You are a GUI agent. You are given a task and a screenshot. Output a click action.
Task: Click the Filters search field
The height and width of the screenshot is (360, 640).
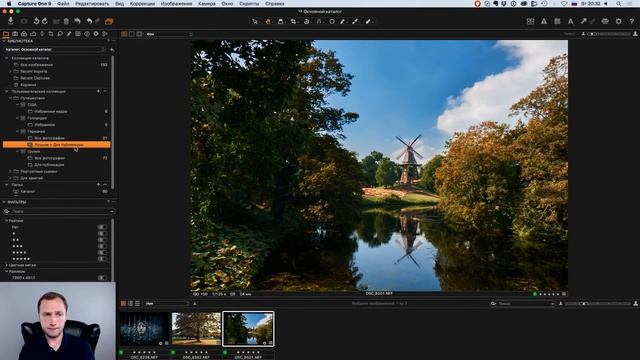tap(59, 211)
